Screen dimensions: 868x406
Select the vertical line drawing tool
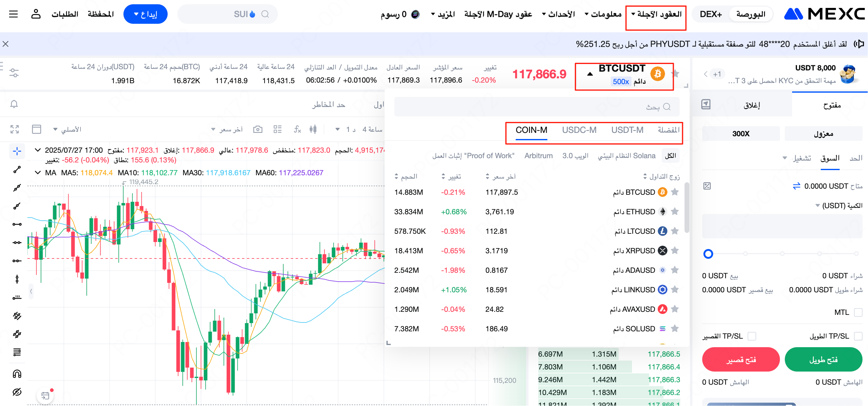17,279
